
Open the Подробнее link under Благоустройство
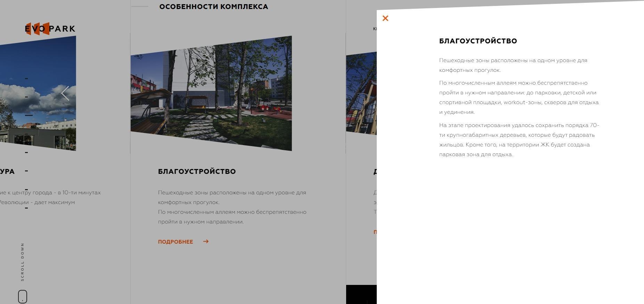176,242
